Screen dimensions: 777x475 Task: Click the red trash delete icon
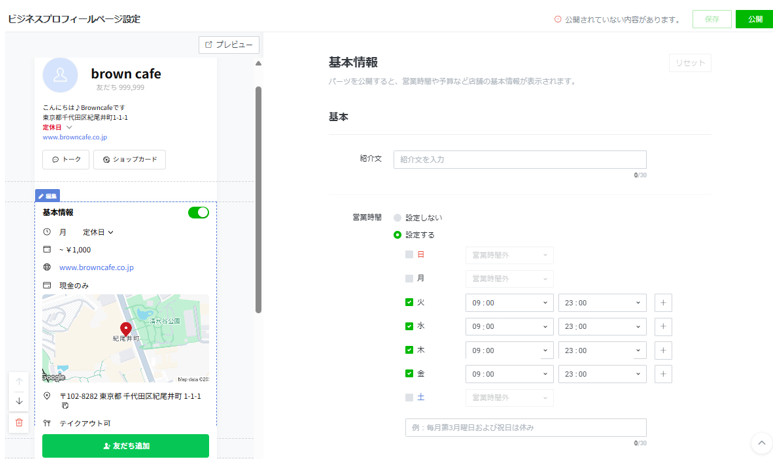click(x=19, y=423)
